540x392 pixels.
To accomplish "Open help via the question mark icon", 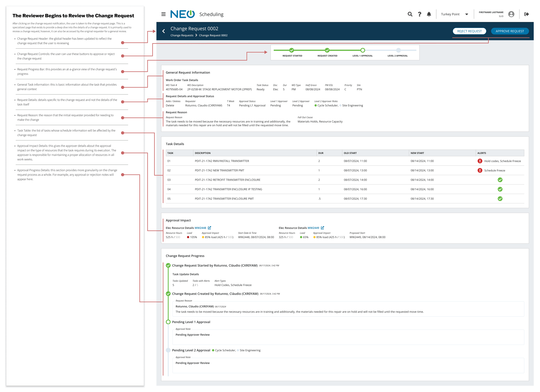I will 420,14.
